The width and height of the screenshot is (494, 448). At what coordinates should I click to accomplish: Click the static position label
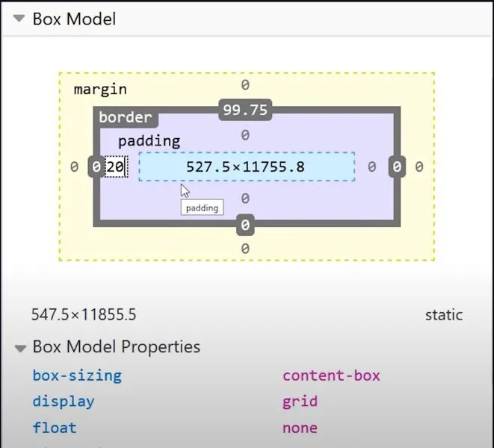coord(444,315)
